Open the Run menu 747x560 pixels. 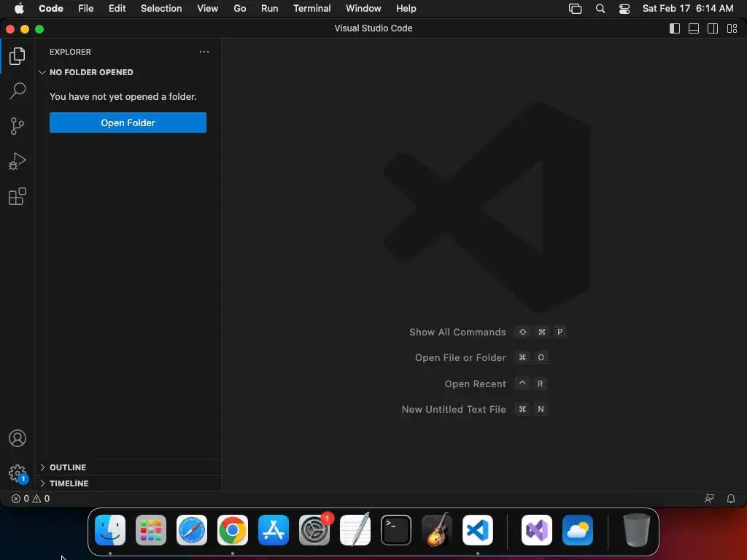(270, 9)
